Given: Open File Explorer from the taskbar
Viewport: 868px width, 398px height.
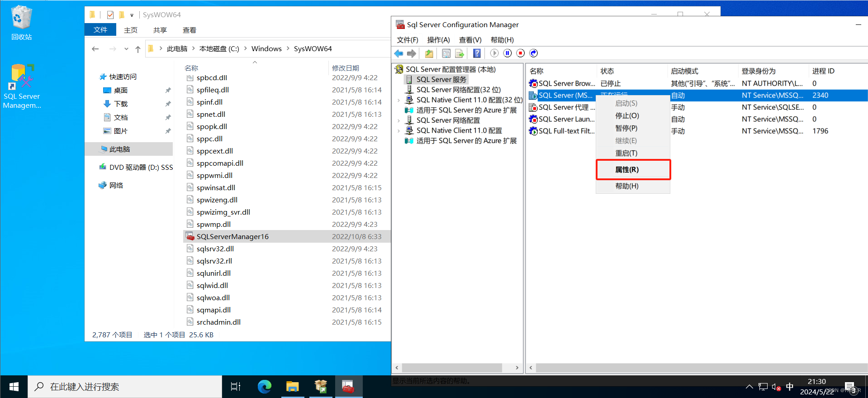Looking at the screenshot, I should coord(292,387).
